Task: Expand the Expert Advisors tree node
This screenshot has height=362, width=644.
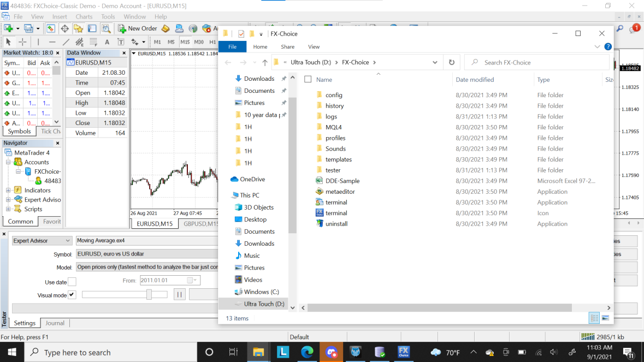Action: click(x=8, y=199)
